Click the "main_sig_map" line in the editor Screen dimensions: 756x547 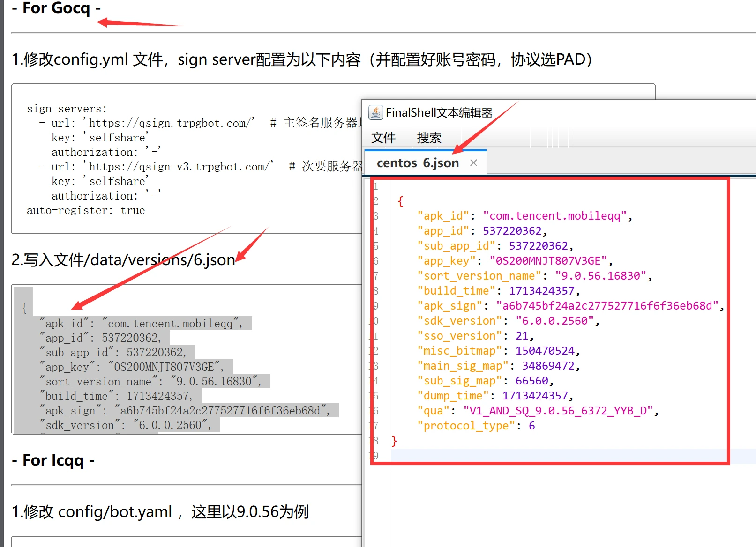pyautogui.click(x=499, y=366)
